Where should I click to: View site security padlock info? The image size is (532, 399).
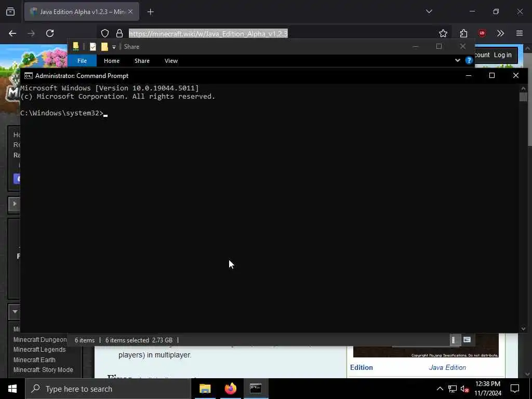coord(119,33)
